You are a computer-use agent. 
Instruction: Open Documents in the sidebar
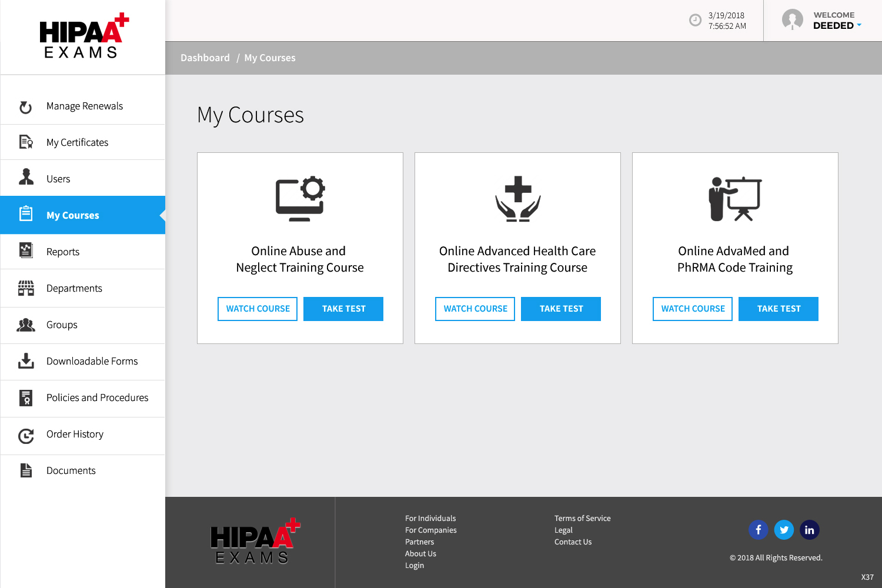point(83,470)
